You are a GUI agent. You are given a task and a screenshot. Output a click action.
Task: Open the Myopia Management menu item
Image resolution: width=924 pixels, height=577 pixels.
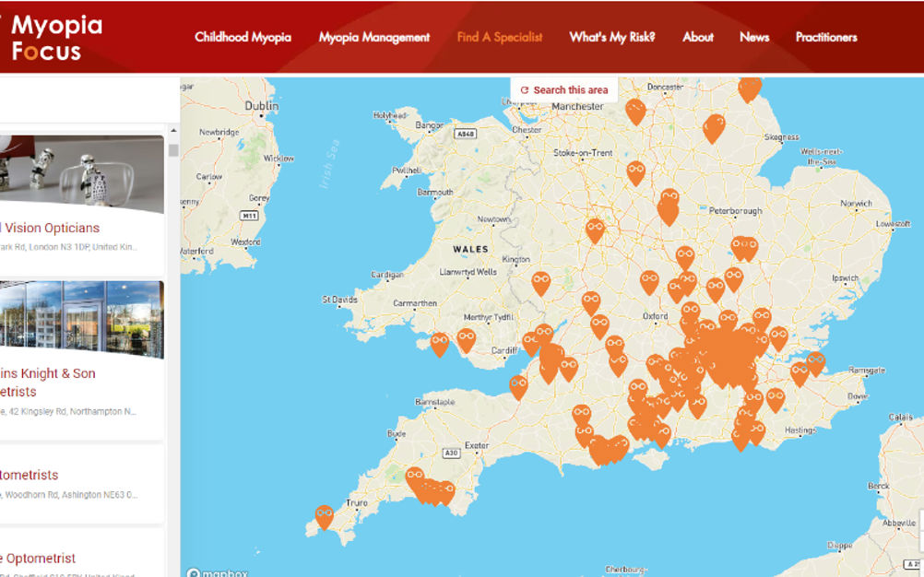tap(374, 37)
